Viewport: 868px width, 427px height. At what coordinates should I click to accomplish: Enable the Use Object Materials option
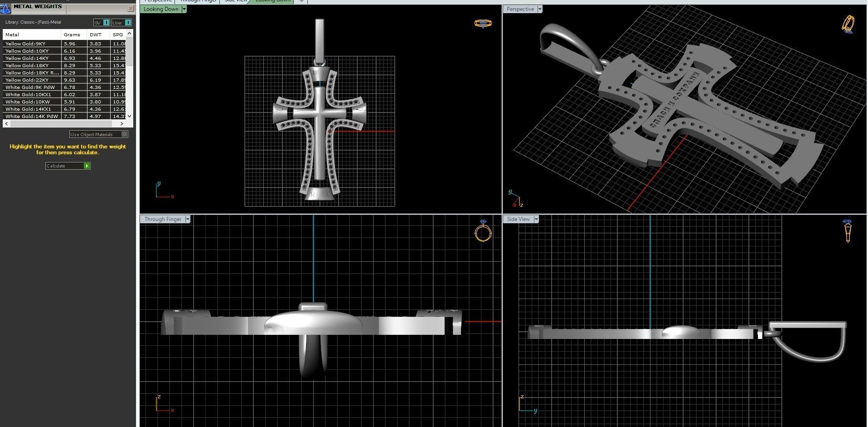pos(99,134)
